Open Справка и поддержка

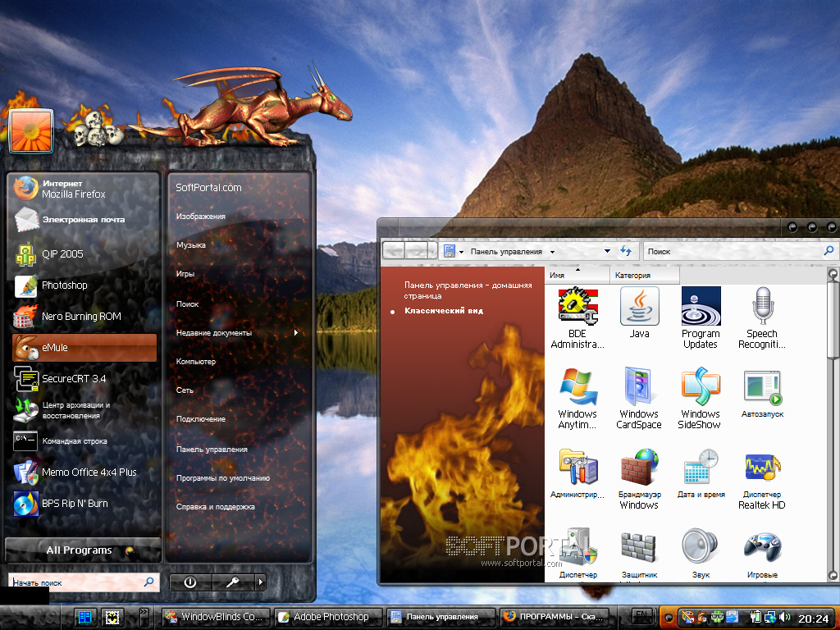pyautogui.click(x=216, y=507)
